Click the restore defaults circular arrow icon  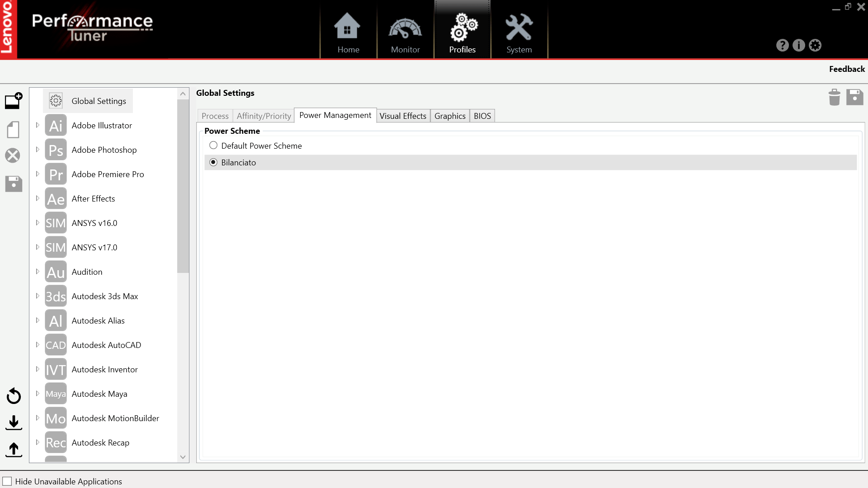pos(14,396)
